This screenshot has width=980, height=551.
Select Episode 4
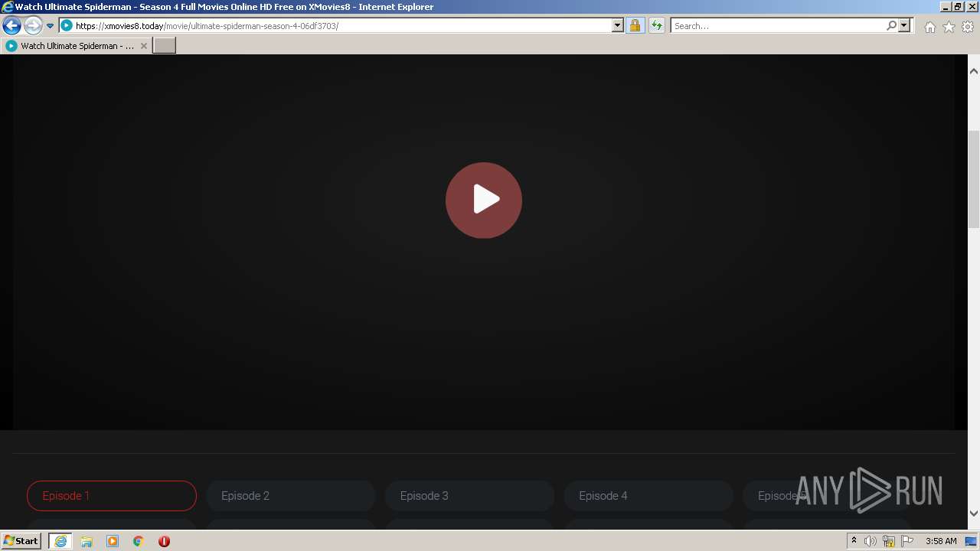tap(648, 496)
